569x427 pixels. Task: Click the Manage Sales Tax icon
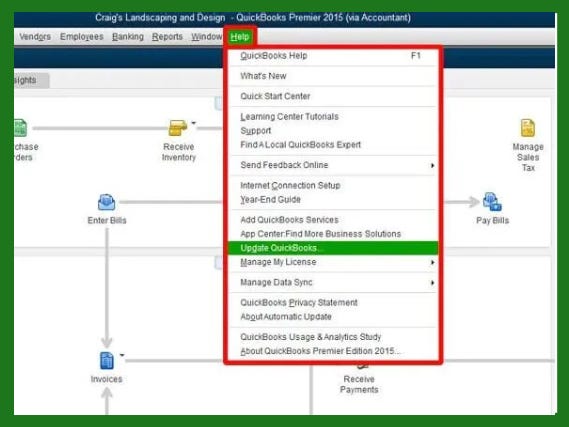[528, 128]
